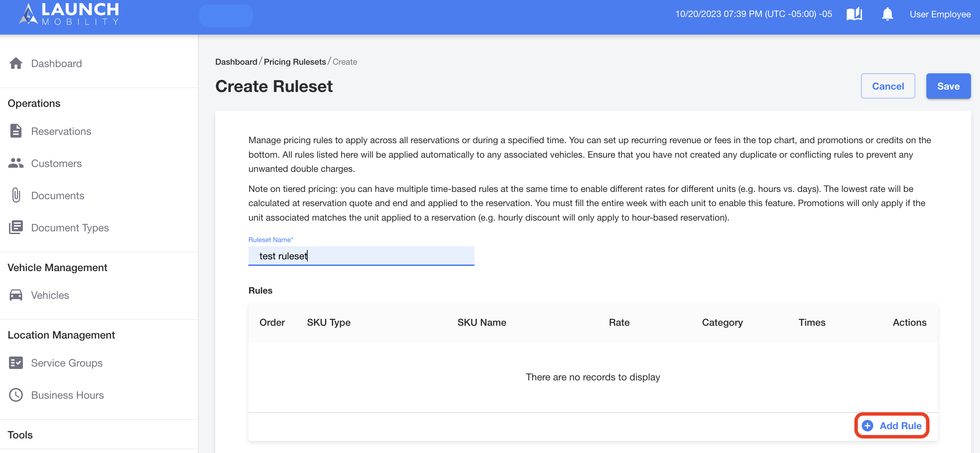This screenshot has width=980, height=453.
Task: Click the Create Ruleset page title
Action: (273, 86)
